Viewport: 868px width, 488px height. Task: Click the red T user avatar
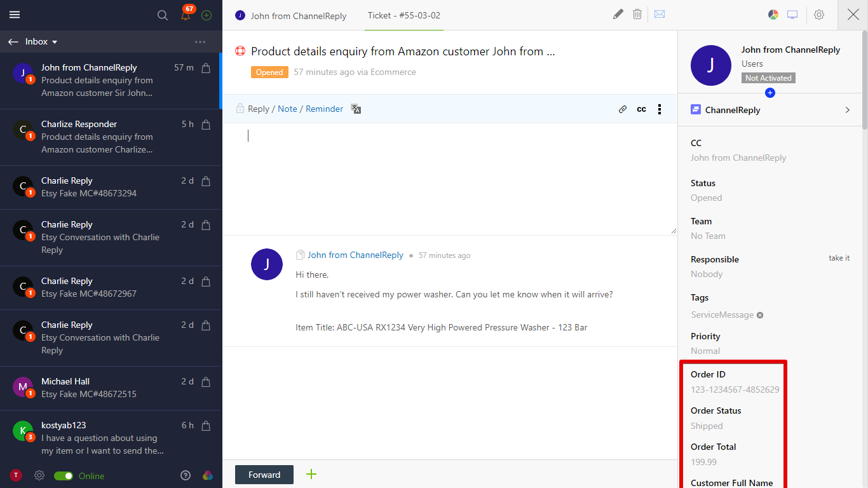click(x=16, y=475)
